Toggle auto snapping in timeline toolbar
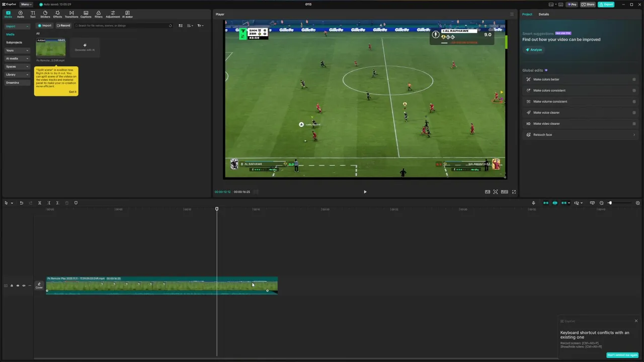This screenshot has height=362, width=644. tap(555, 203)
